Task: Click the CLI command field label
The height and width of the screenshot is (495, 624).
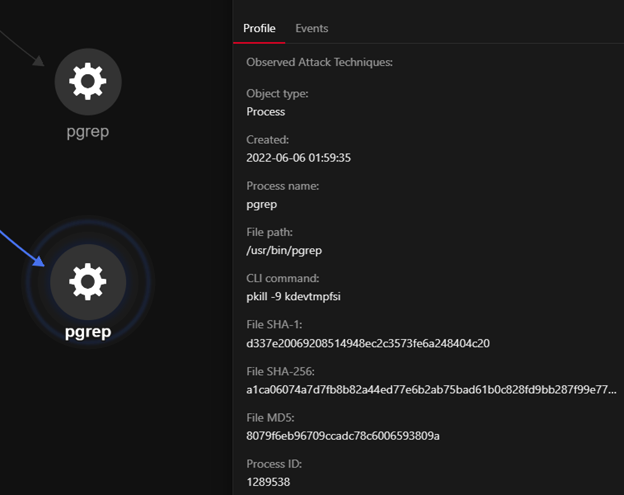Action: point(283,278)
